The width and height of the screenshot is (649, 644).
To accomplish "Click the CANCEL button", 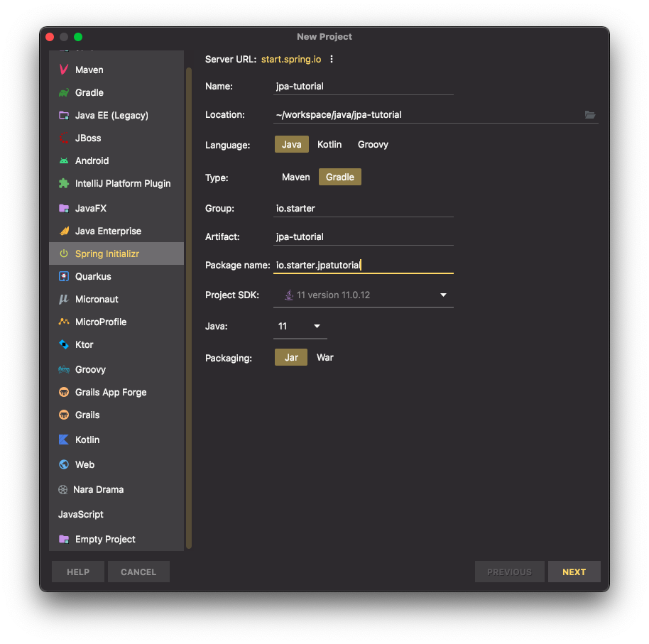I will (138, 572).
